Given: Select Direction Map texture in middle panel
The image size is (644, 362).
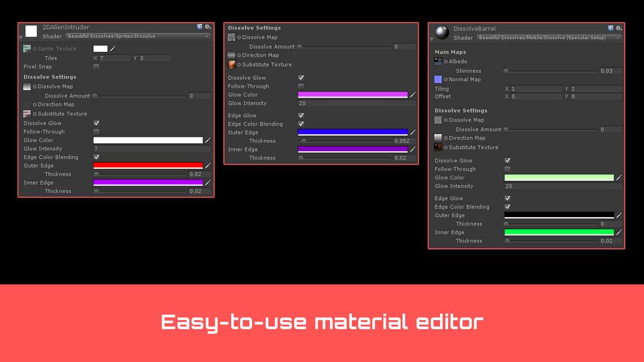Looking at the screenshot, I should pos(231,55).
